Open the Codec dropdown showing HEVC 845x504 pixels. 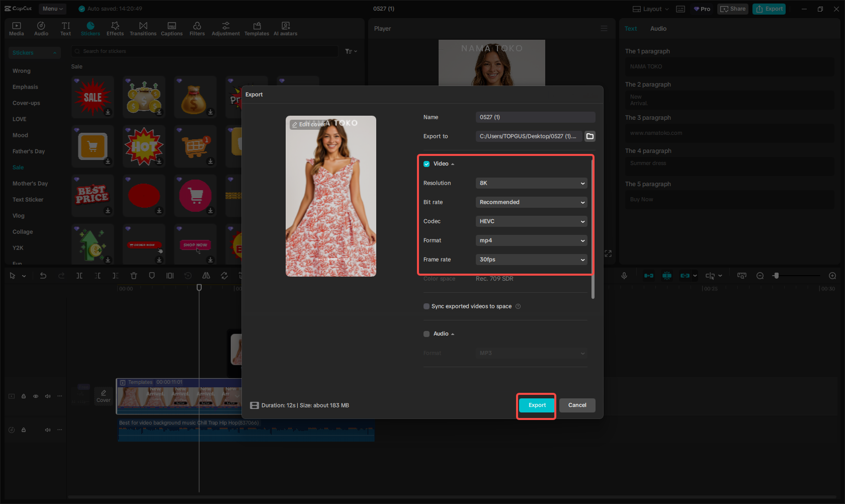[x=531, y=221]
